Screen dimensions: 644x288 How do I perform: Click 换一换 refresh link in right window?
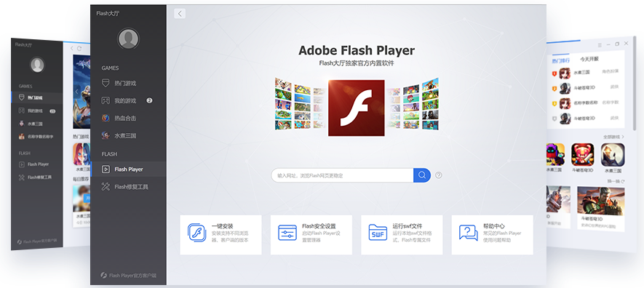click(x=616, y=181)
